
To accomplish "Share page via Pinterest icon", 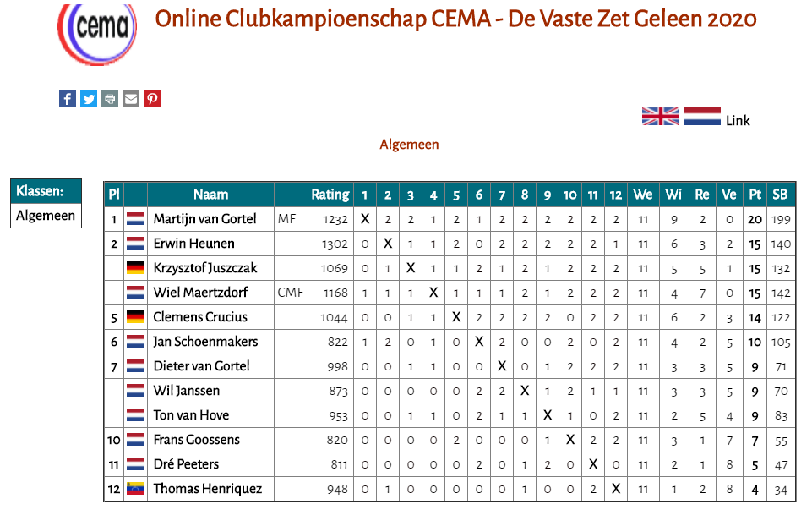I will coord(152,98).
